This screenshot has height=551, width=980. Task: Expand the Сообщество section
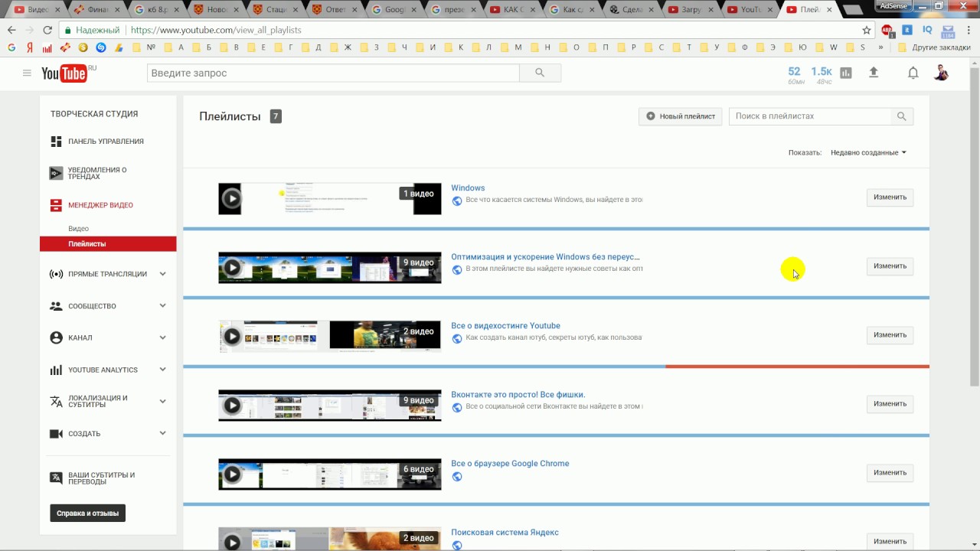(x=163, y=305)
